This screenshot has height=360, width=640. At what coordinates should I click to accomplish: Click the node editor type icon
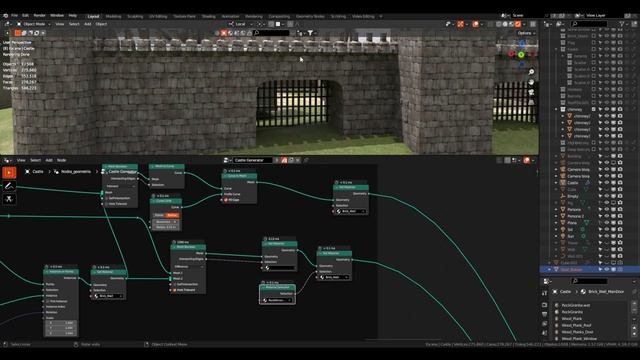coord(7,160)
